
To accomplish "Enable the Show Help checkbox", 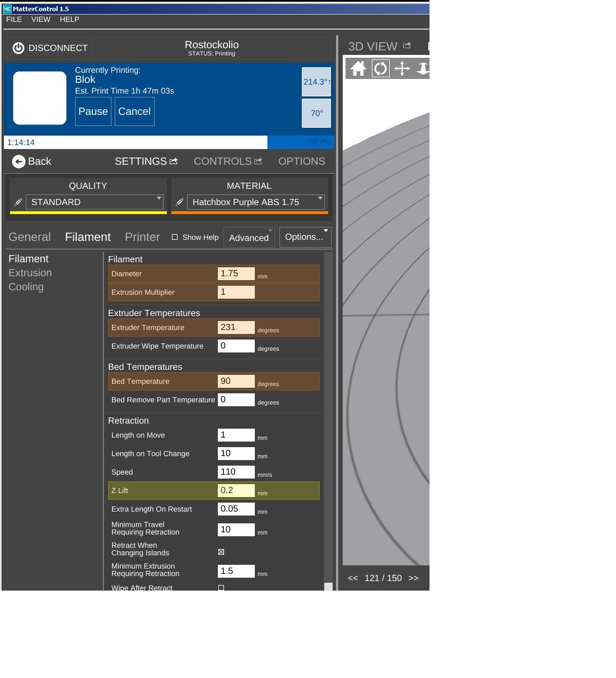I will pyautogui.click(x=175, y=238).
